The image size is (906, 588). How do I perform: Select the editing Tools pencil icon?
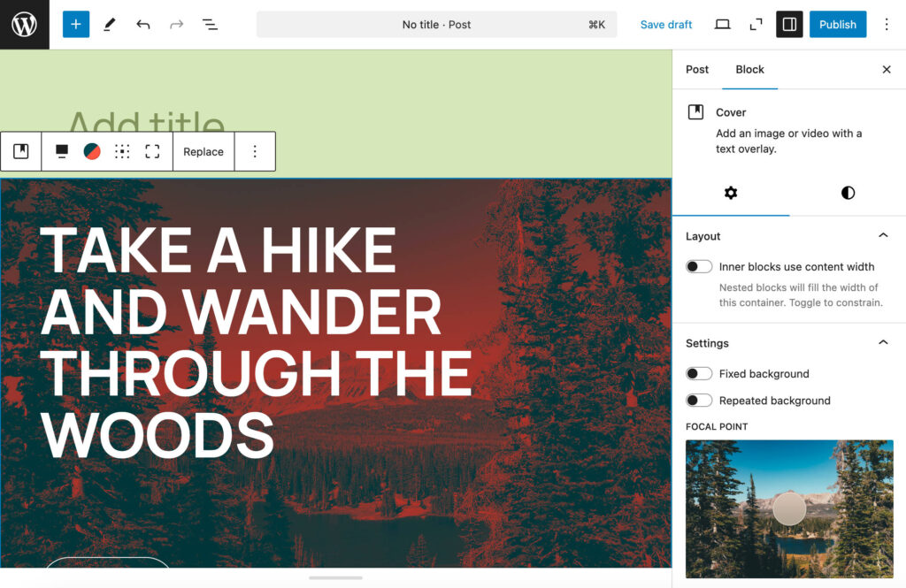click(109, 24)
